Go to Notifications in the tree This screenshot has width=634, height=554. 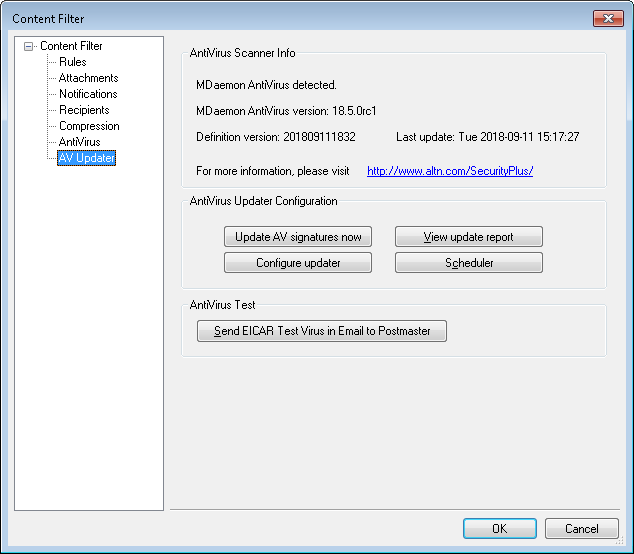click(88, 94)
